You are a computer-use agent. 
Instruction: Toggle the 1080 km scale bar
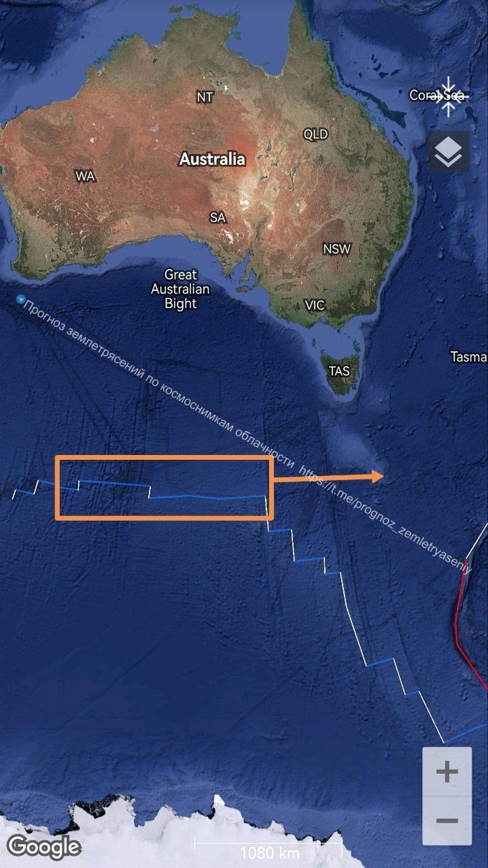(x=268, y=847)
